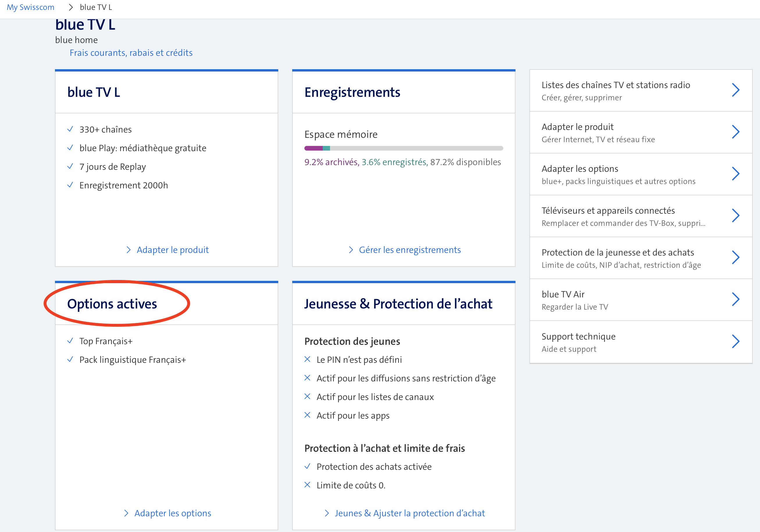Click breadcrumb separator arrow after My Swisscom
This screenshot has width=760, height=532.
(71, 7)
